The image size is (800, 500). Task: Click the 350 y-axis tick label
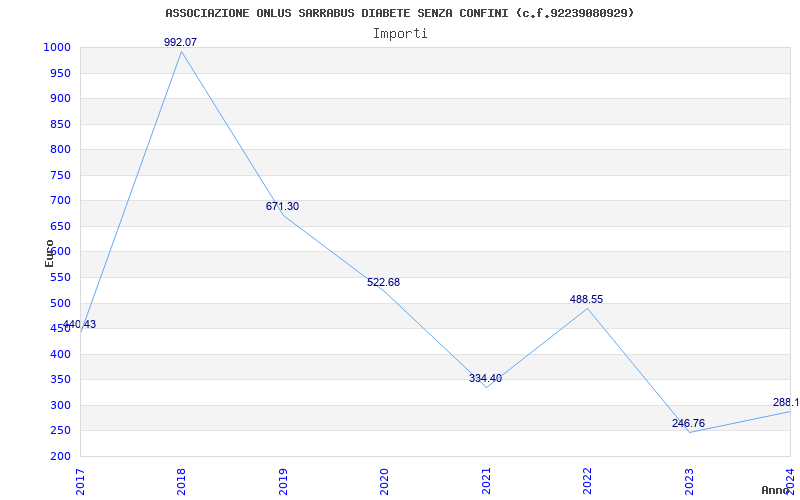click(60, 380)
